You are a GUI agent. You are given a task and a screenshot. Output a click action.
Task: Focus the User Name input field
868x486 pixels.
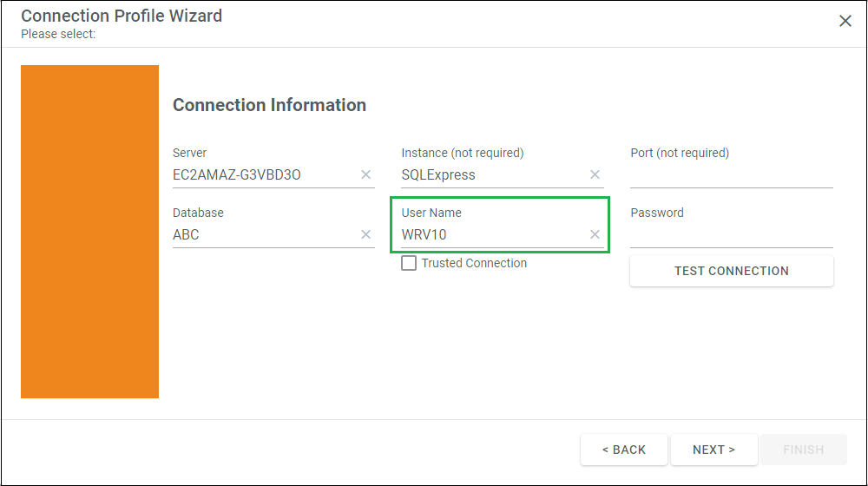(x=493, y=234)
